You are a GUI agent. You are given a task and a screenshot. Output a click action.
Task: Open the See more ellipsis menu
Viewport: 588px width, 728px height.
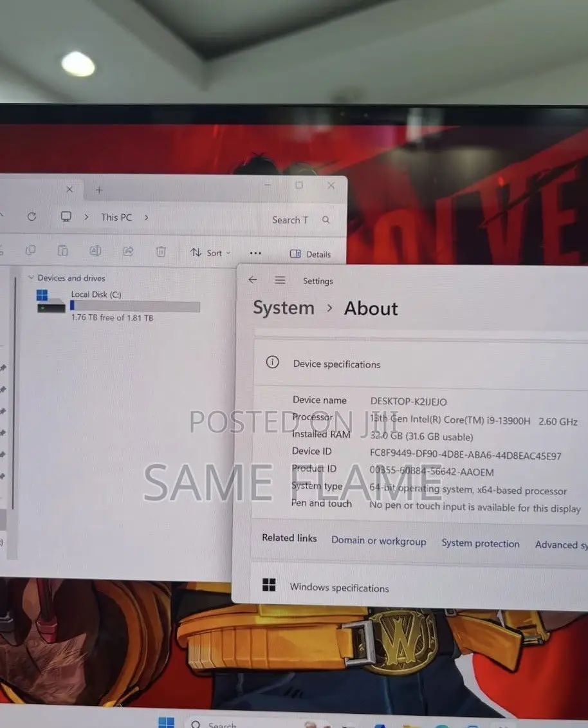coord(255,253)
